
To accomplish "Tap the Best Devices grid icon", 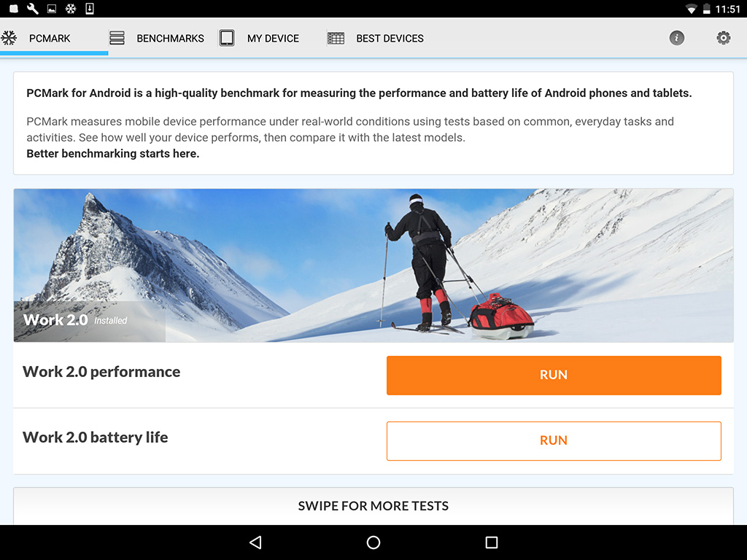I will [x=336, y=38].
